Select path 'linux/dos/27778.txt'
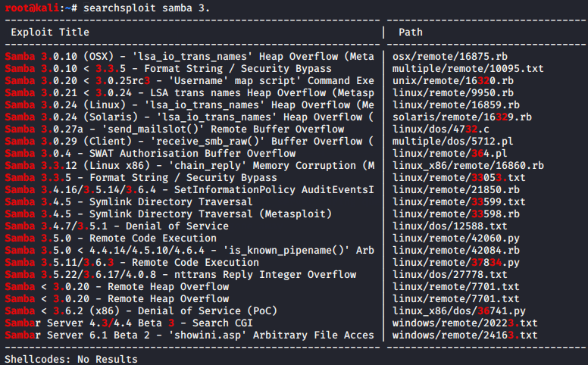Screen dimensions: 588x365 pyautogui.click(x=449, y=274)
